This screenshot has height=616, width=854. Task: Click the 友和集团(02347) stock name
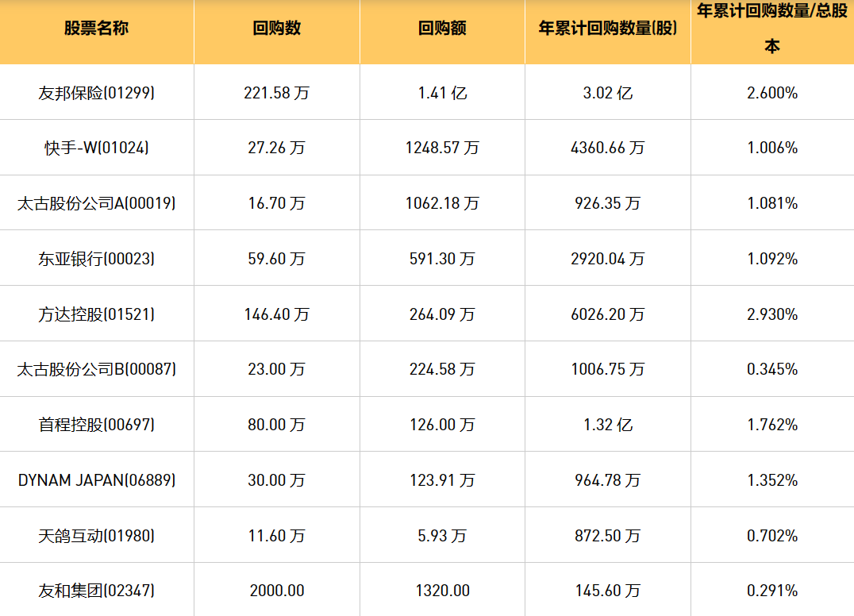[x=96, y=591]
